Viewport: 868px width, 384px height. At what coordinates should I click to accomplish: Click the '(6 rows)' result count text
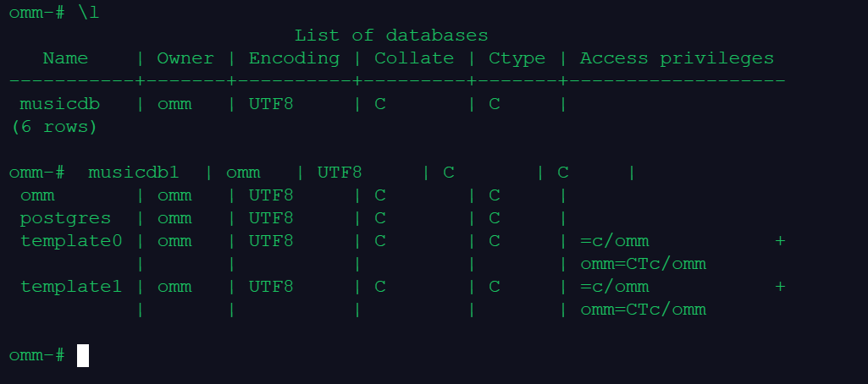point(53,127)
